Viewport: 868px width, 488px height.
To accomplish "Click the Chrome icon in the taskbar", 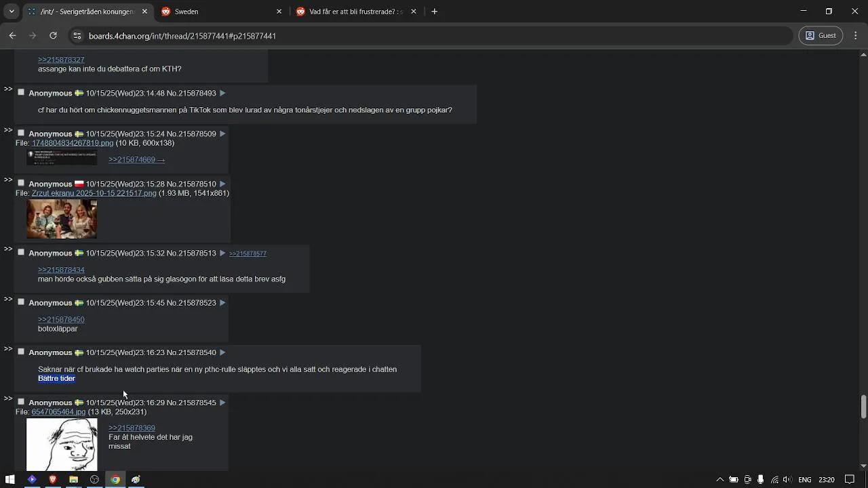I will (x=115, y=479).
